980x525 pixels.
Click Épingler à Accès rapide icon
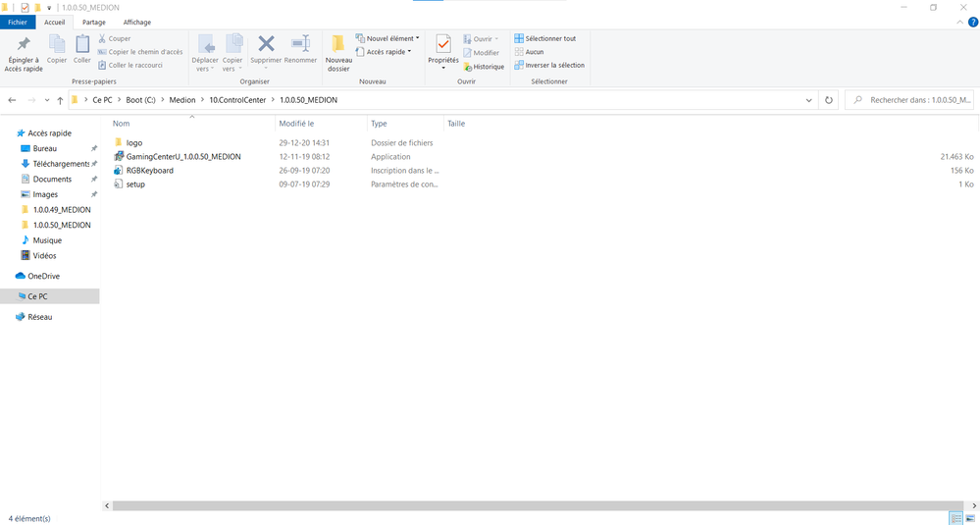24,44
